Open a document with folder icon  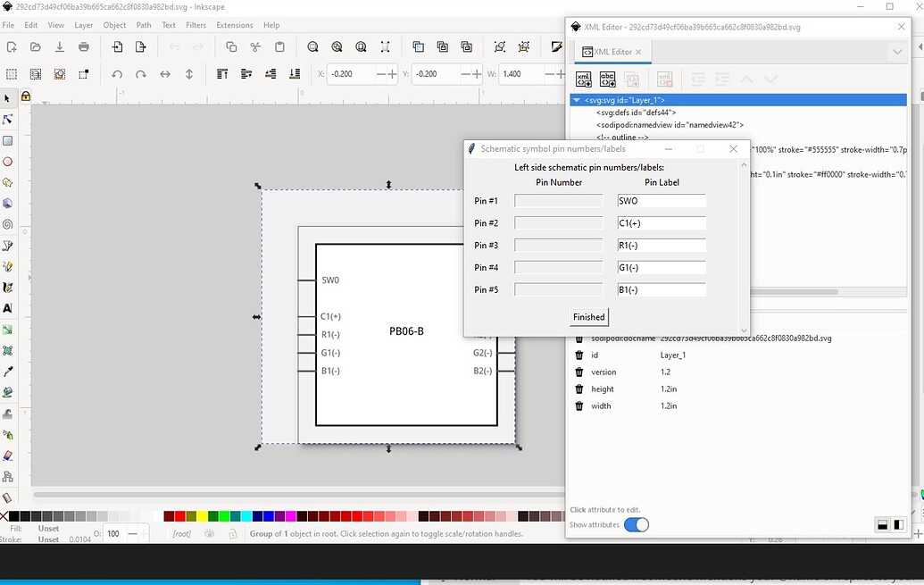[x=36, y=46]
